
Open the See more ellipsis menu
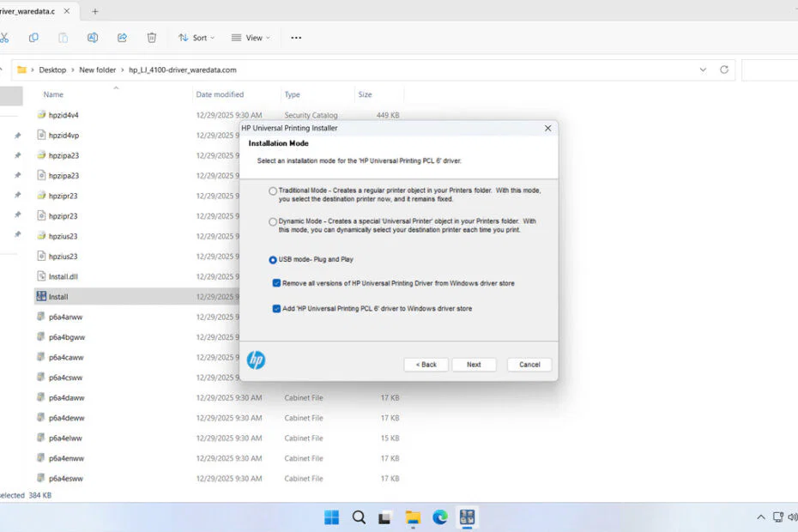point(296,38)
